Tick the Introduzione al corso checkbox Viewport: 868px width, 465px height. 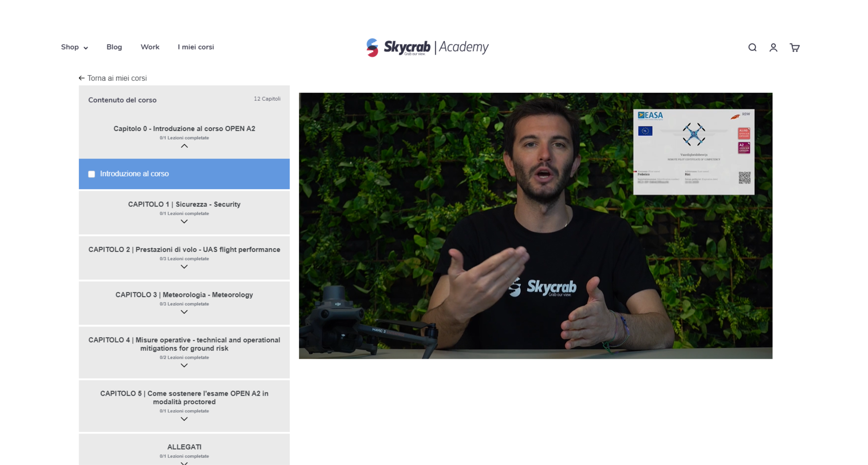[x=91, y=174]
